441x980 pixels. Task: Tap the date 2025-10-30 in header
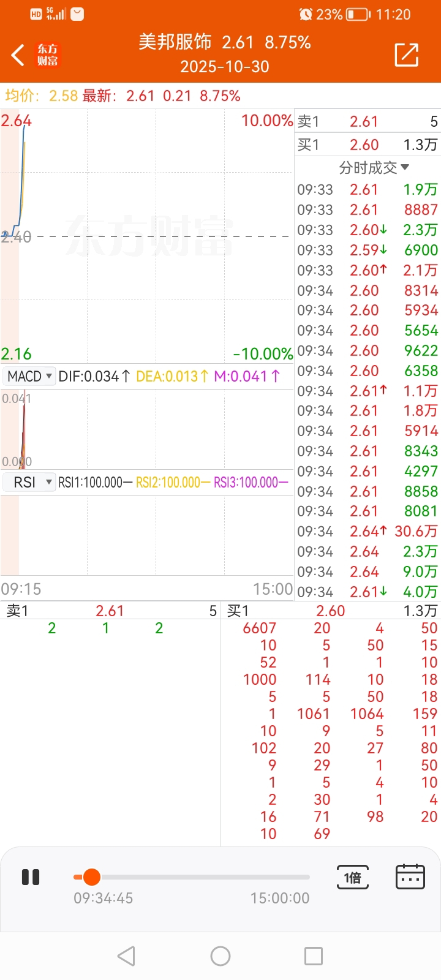tap(224, 66)
